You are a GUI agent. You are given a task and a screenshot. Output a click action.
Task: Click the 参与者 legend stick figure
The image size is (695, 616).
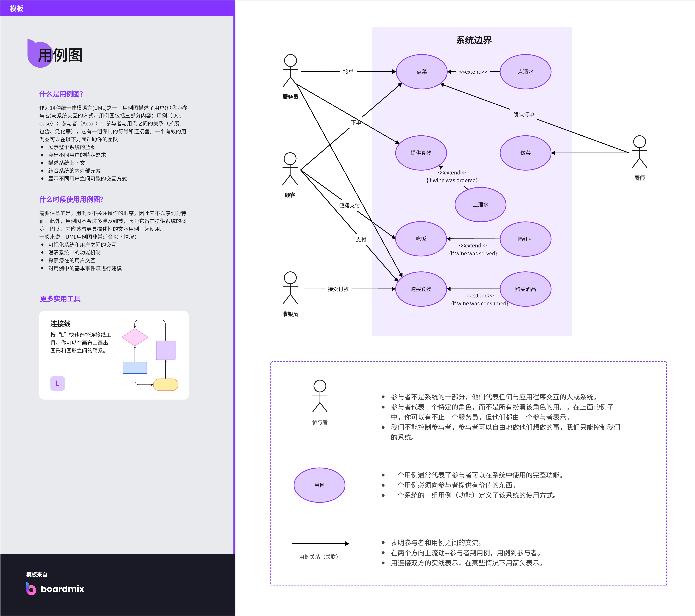click(x=320, y=396)
